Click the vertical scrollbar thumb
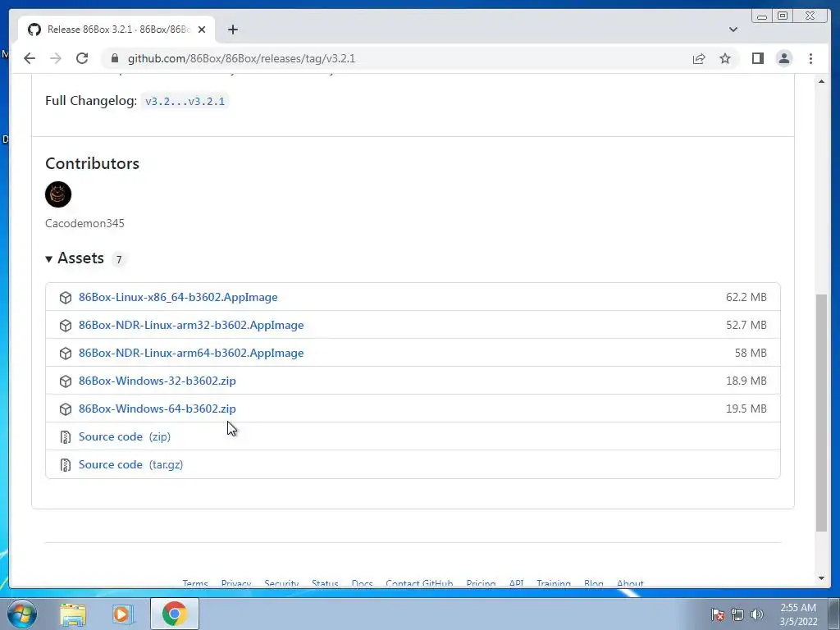840x630 pixels. [x=821, y=413]
